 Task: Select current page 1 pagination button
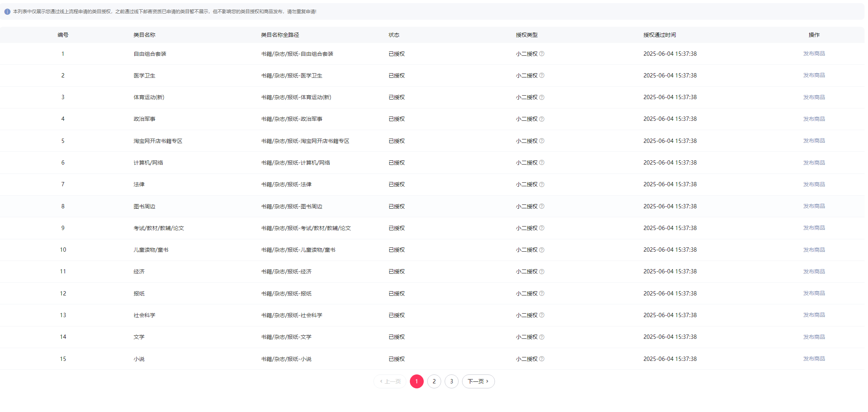point(416,381)
